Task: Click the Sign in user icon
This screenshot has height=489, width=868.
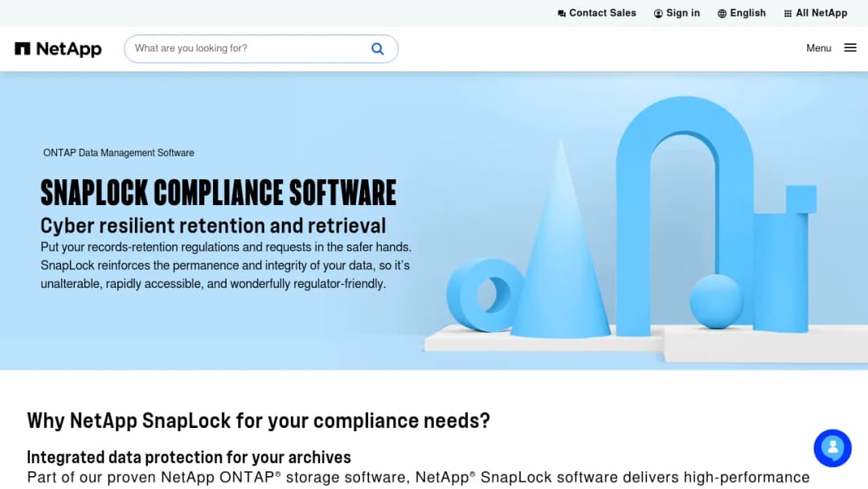Action: [657, 14]
